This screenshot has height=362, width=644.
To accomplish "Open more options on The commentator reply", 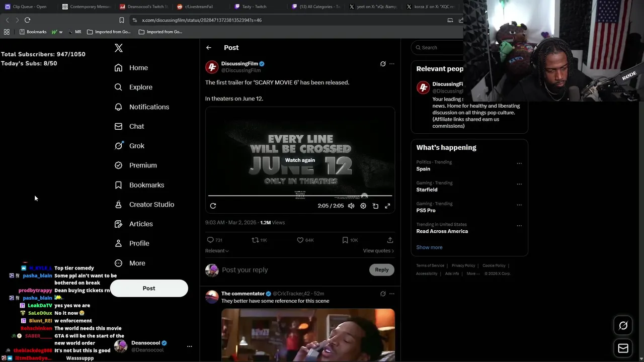I will [392, 294].
